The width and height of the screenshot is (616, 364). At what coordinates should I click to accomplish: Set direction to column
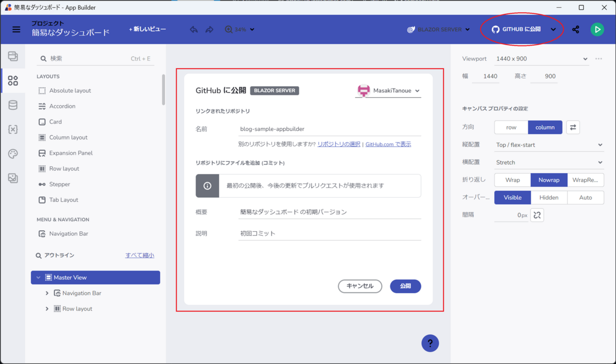[545, 127]
